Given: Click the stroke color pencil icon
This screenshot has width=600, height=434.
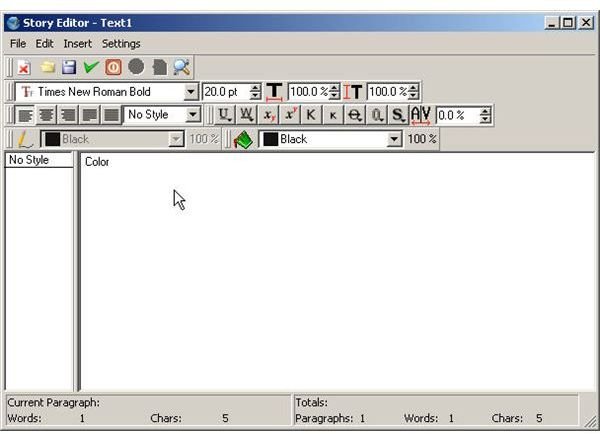Looking at the screenshot, I should [25, 139].
